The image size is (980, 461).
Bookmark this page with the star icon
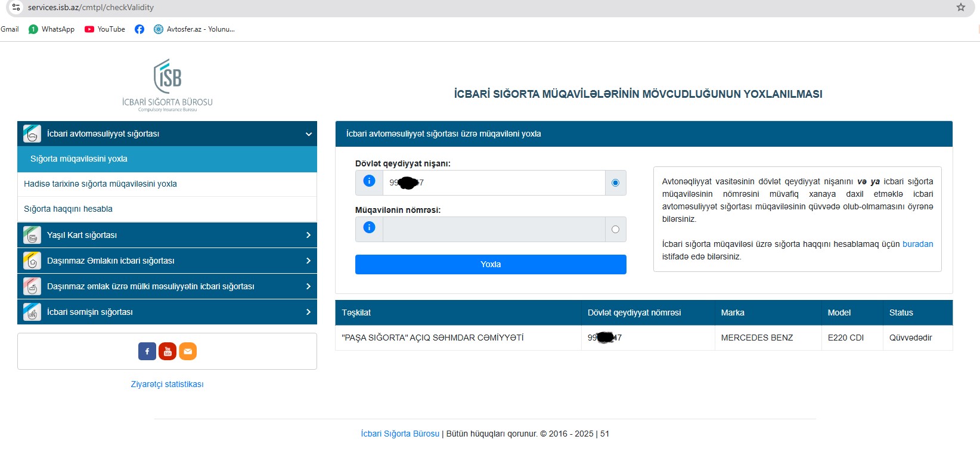(960, 7)
